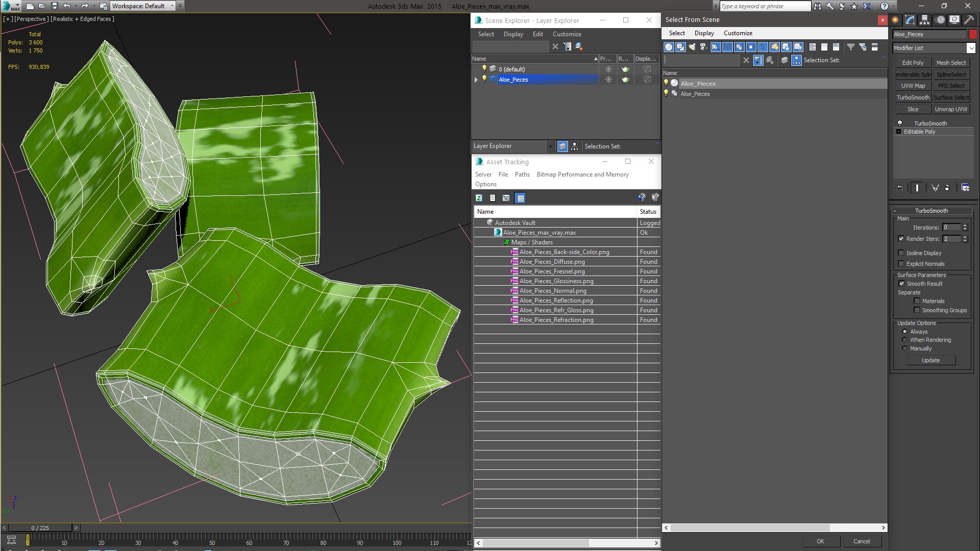Apply the Unwrap UVW modifier button
The image size is (980, 551).
point(951,109)
